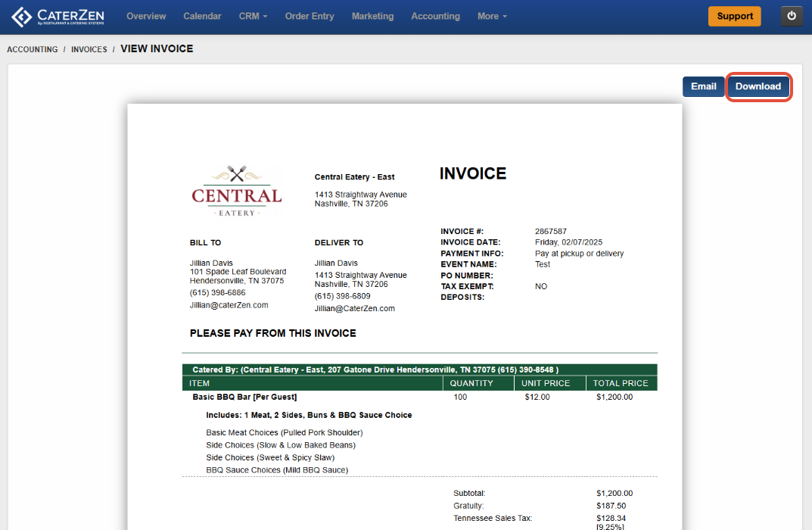Click invoice date Friday, 02/07/2025
The width and height of the screenshot is (812, 530).
point(568,242)
